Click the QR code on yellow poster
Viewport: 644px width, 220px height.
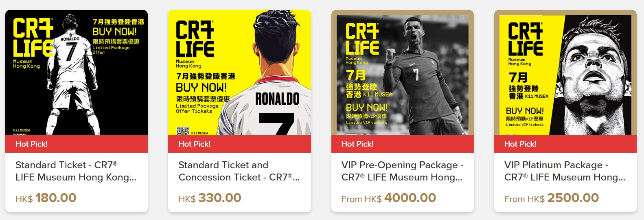pos(182,131)
